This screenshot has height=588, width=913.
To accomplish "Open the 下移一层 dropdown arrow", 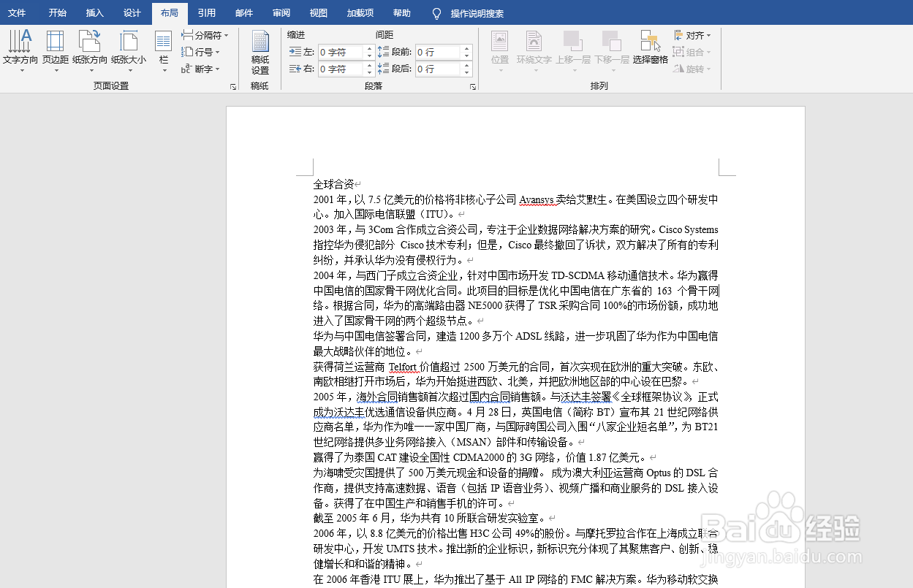I will point(612,71).
